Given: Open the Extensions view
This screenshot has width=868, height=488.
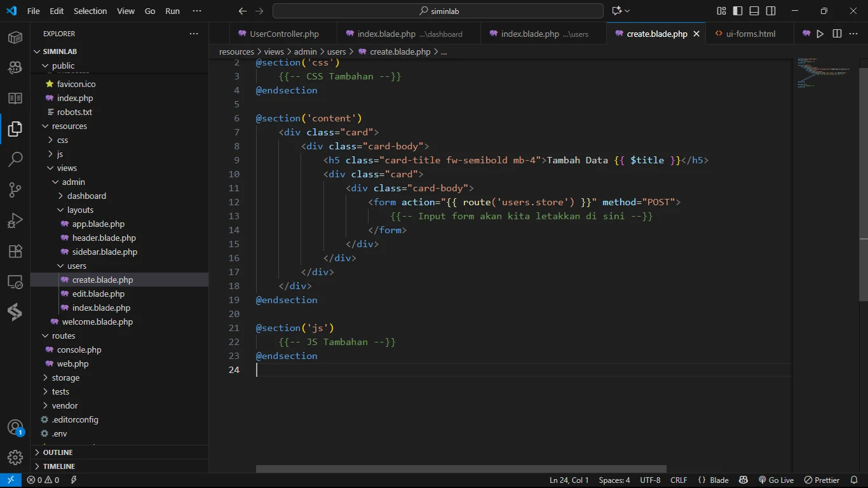Looking at the screenshot, I should point(15,250).
